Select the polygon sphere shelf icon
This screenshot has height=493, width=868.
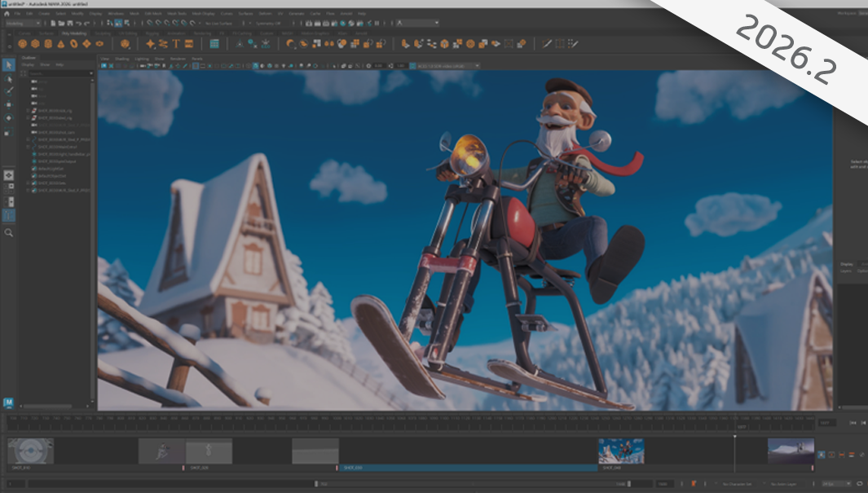[x=22, y=44]
